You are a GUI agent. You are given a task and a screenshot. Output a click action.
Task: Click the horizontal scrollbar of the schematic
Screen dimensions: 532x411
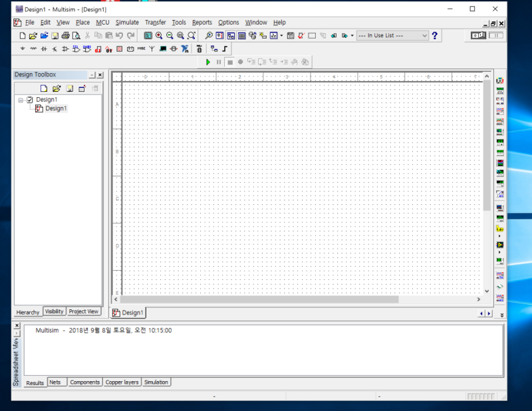259,299
